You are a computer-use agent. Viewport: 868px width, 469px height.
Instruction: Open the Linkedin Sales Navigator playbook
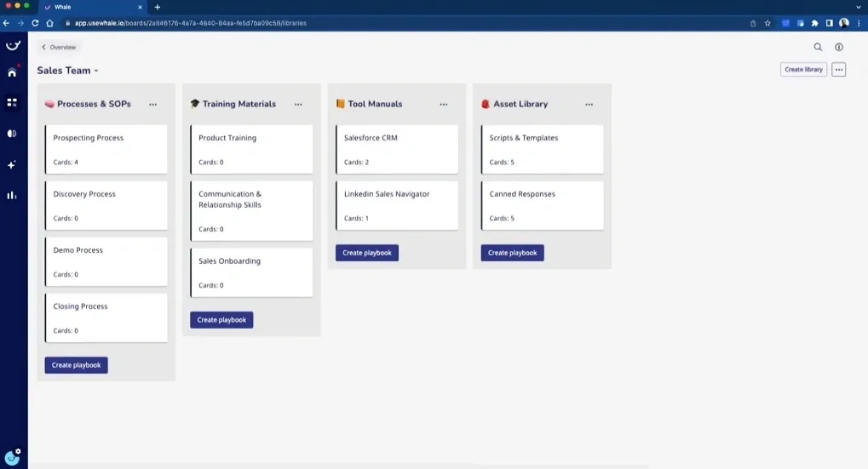397,205
